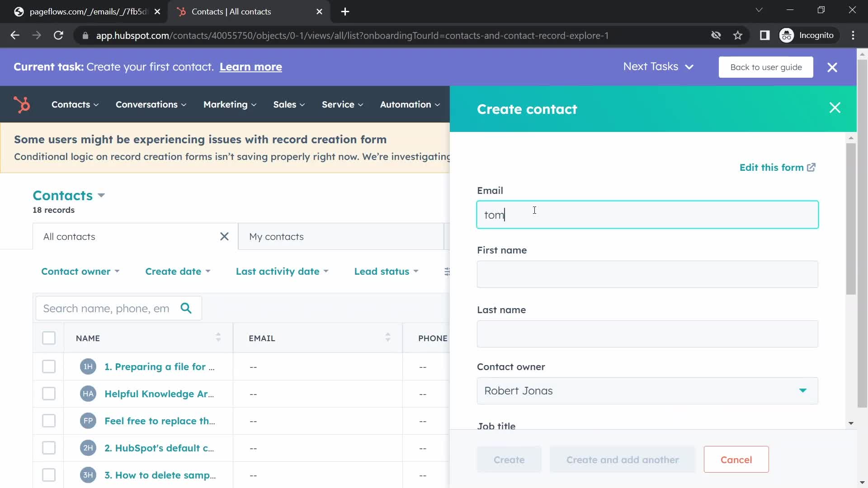Click the Create contact button
The height and width of the screenshot is (488, 868).
pyautogui.click(x=509, y=460)
